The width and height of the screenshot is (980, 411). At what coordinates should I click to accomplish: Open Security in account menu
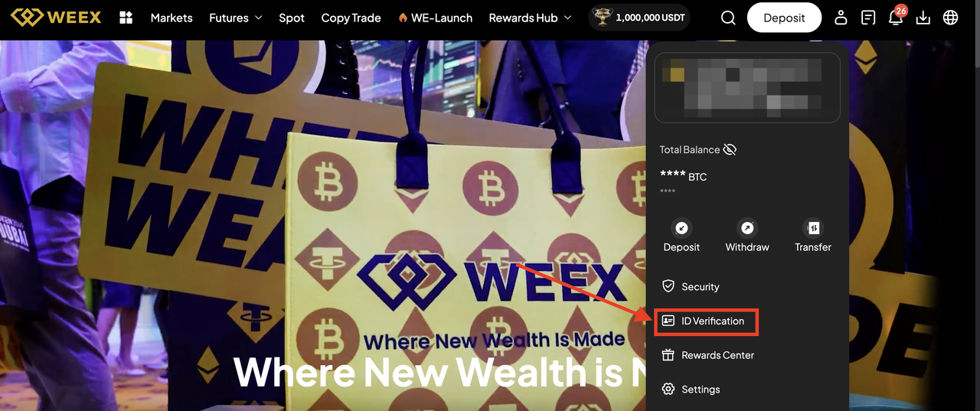[x=691, y=286]
